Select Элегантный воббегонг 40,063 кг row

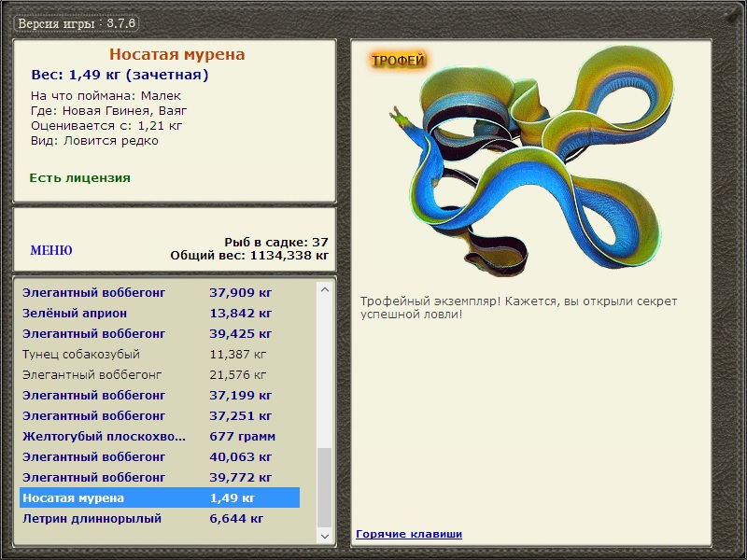[x=160, y=456]
